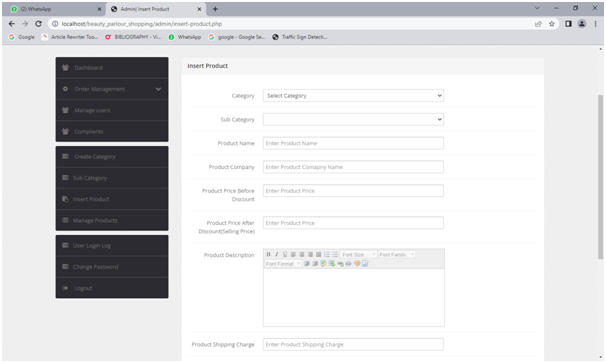Open Manage Products in sidebar
This screenshot has height=363, width=606.
point(112,220)
